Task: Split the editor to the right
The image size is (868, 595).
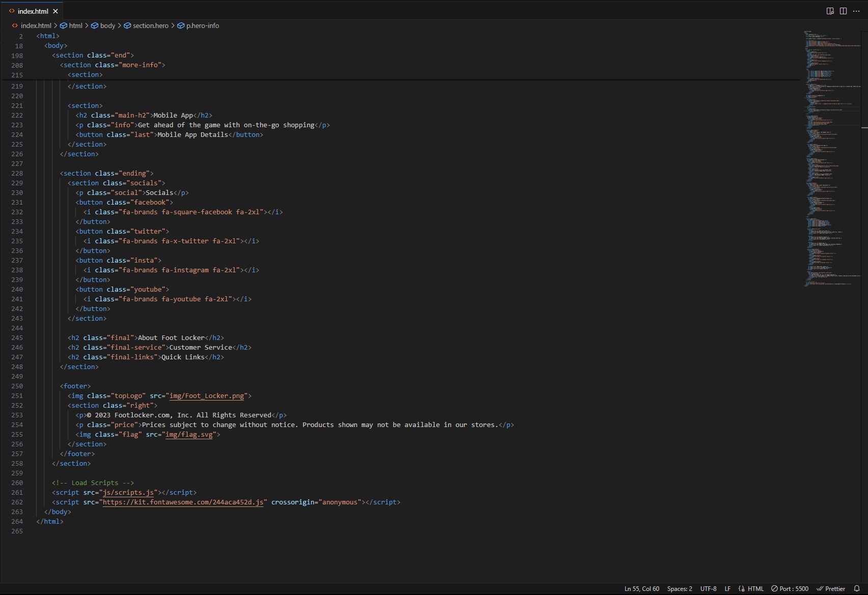Action: pos(843,11)
